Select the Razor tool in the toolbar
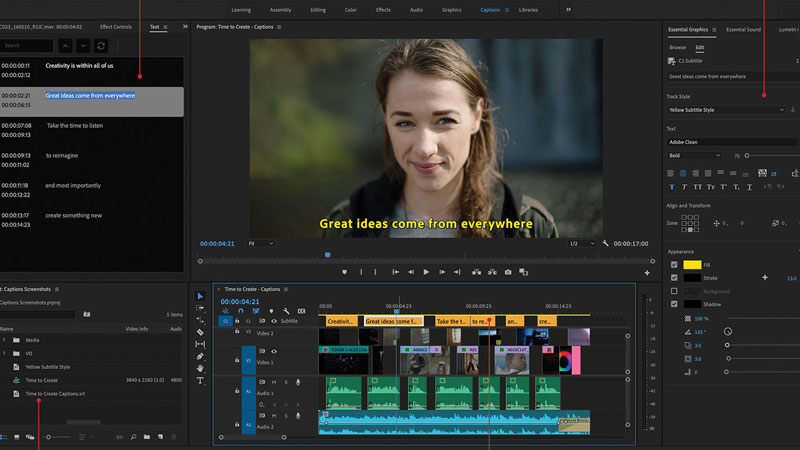 200,332
